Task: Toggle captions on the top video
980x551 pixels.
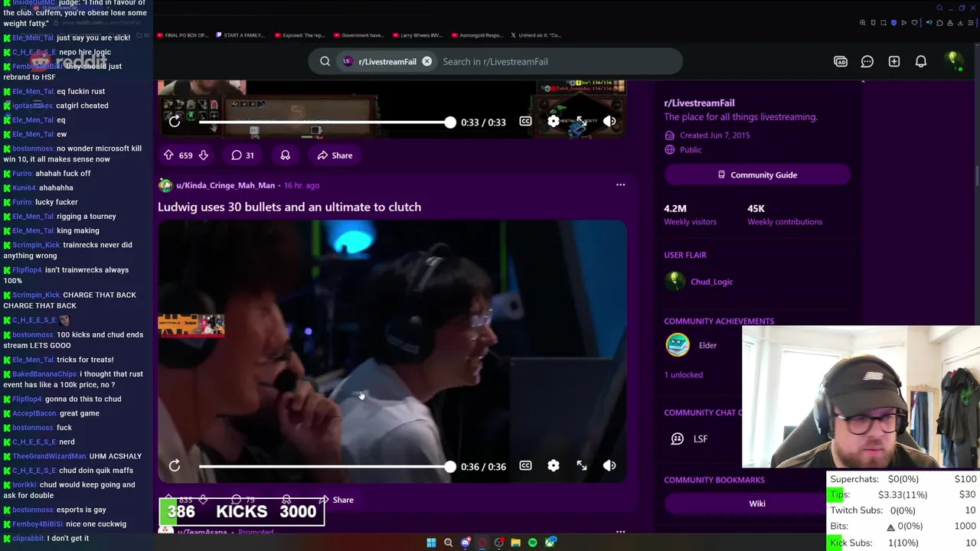Action: (x=525, y=122)
